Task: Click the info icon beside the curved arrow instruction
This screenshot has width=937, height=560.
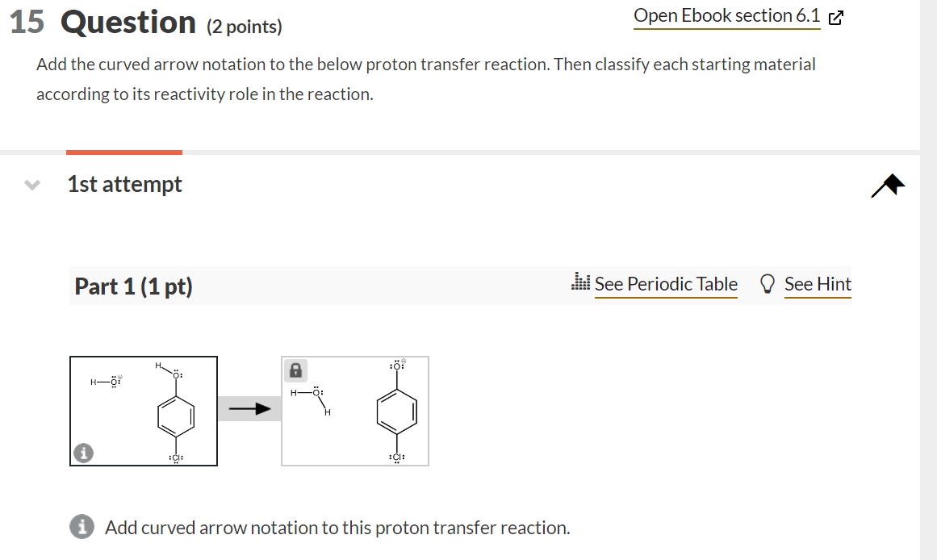Action: click(x=80, y=527)
